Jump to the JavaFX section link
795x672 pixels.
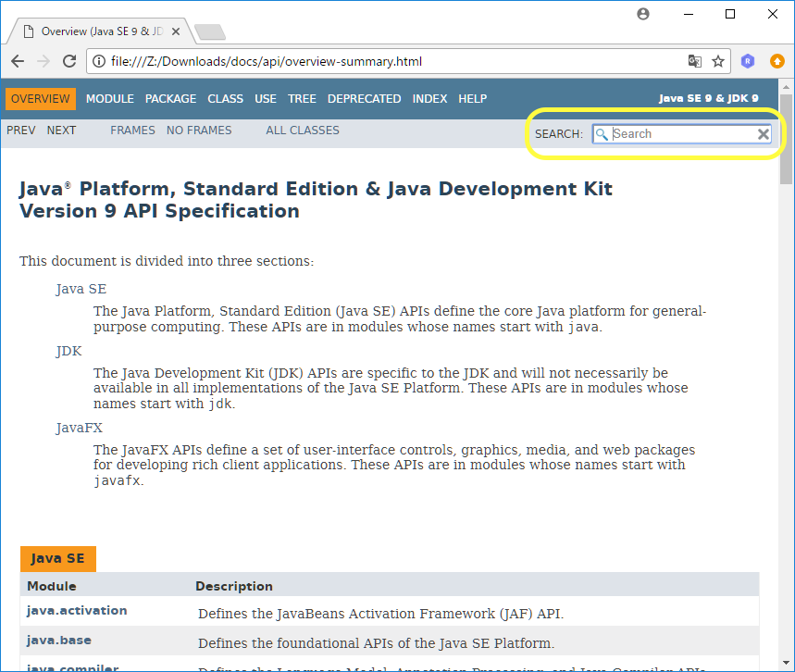[x=79, y=428]
